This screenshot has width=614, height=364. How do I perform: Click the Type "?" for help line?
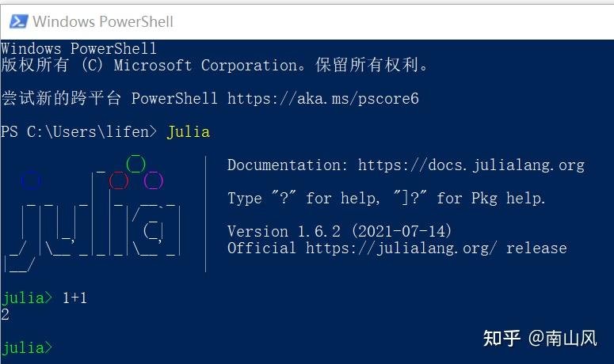pos(386,198)
